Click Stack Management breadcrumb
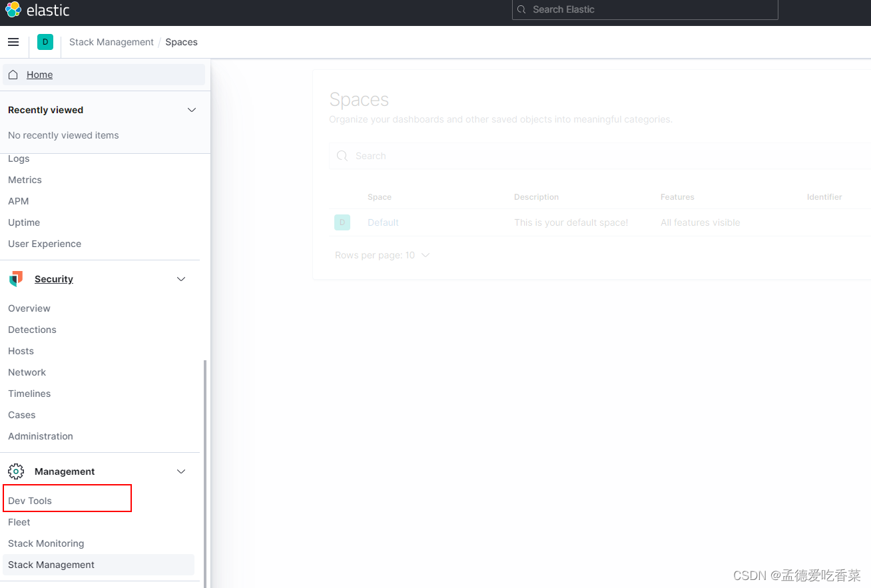This screenshot has height=588, width=871. 111,42
